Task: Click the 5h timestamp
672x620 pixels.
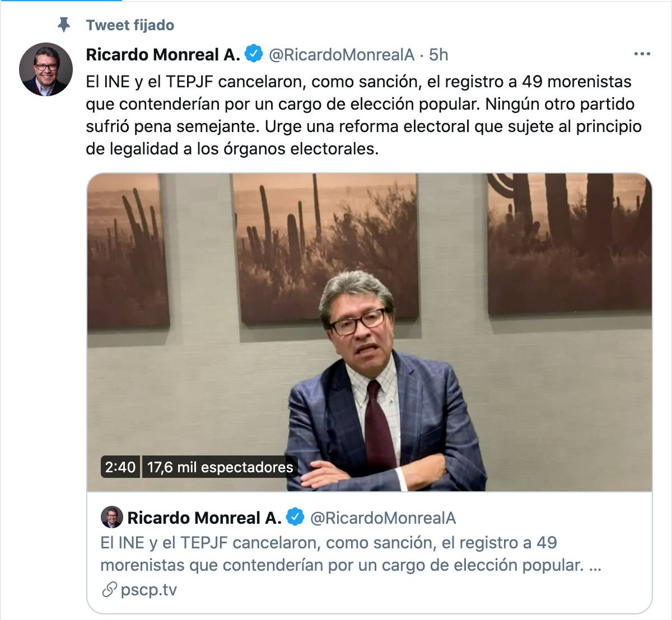Action: pyautogui.click(x=438, y=54)
